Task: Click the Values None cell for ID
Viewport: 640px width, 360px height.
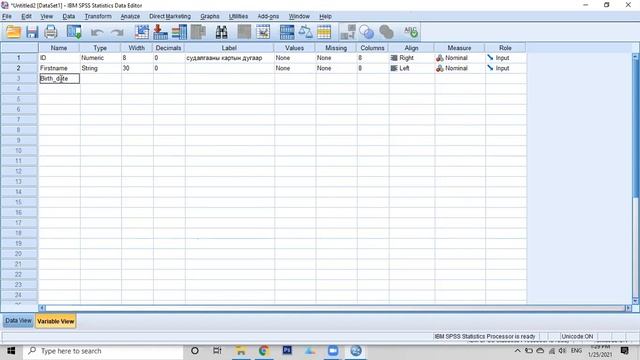Action: point(295,58)
